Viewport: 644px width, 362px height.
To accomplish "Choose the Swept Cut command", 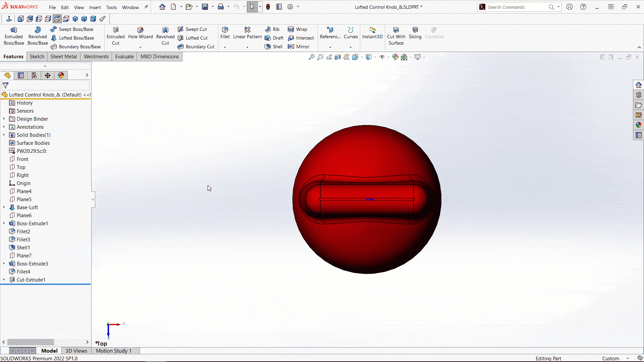I will pos(192,29).
